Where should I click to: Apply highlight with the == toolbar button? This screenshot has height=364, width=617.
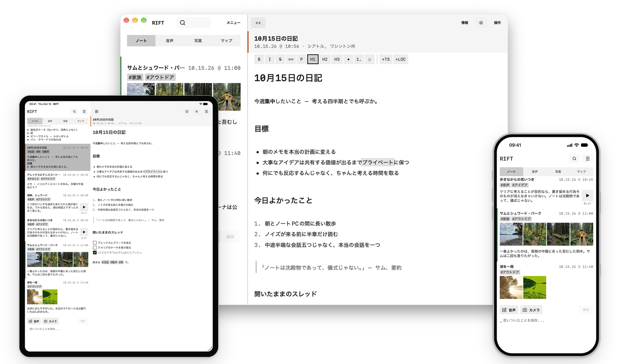coord(291,59)
